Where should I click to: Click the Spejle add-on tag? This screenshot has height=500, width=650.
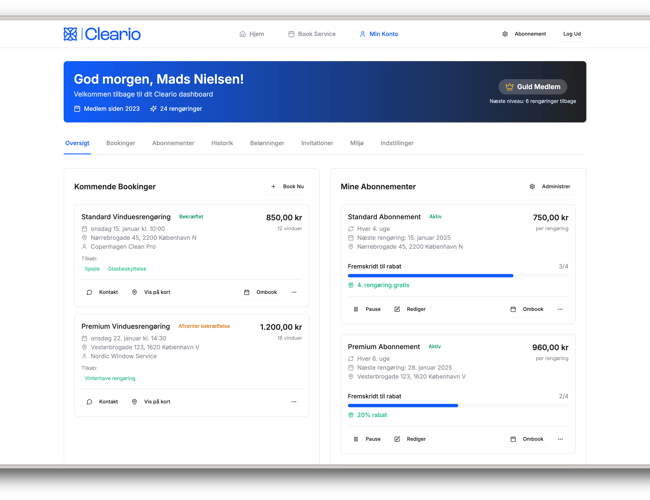coord(92,269)
